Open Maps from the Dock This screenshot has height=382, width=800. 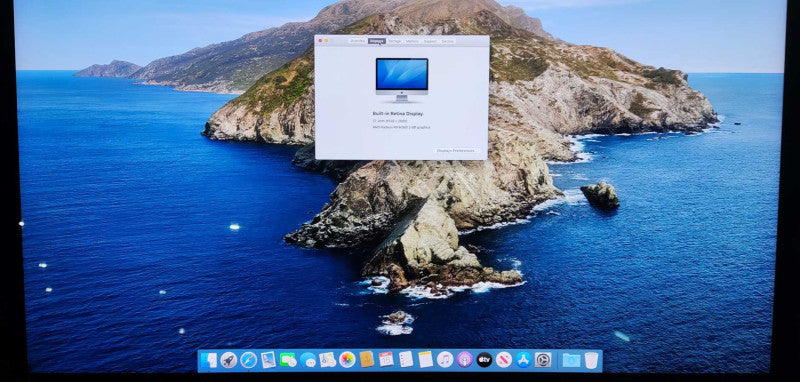(x=328, y=360)
